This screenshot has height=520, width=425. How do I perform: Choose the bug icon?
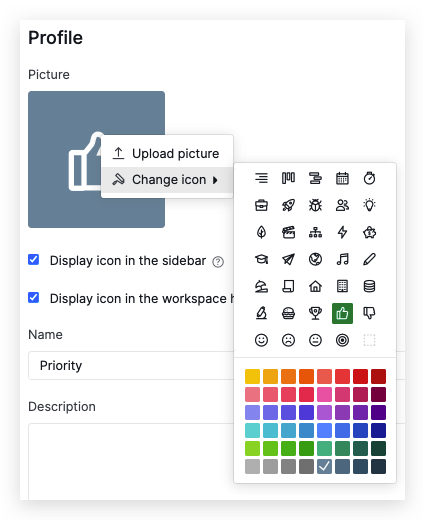click(x=315, y=205)
